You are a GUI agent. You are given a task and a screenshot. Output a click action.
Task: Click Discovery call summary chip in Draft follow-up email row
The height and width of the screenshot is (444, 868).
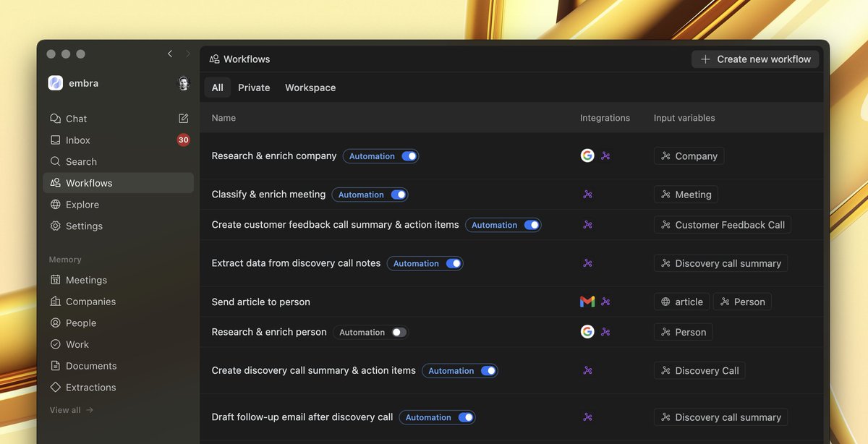(720, 417)
